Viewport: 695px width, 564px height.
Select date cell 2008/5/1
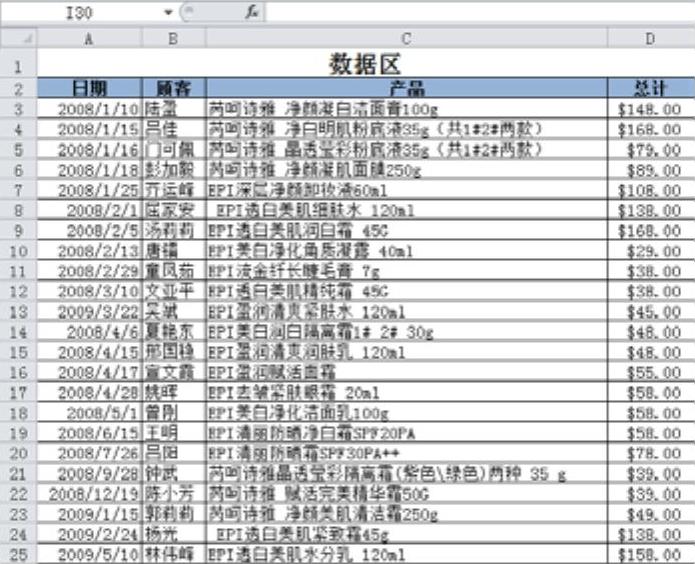point(90,413)
